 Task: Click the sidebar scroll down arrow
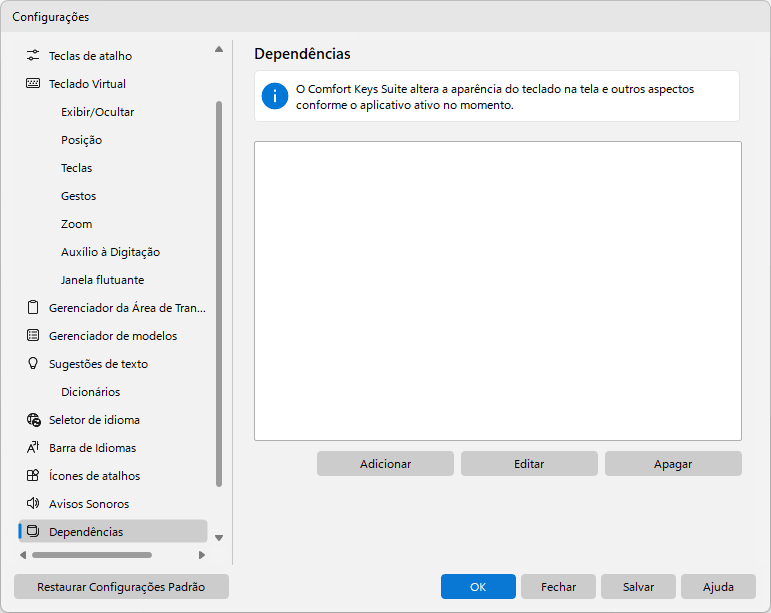pos(219,538)
